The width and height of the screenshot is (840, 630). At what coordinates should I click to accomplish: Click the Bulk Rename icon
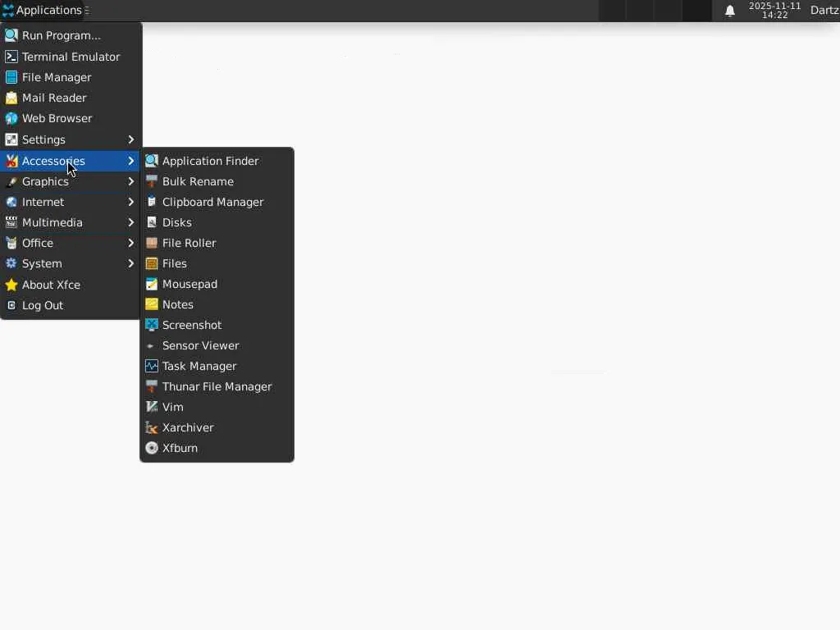152,181
